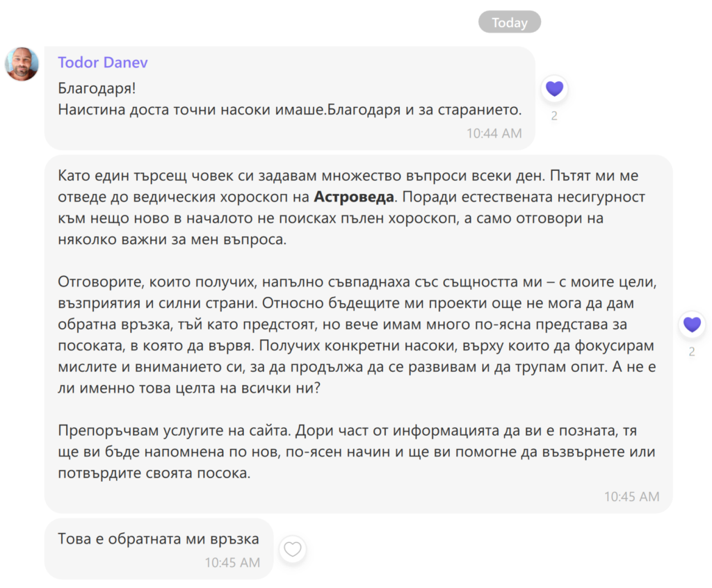Like the "Това е обратната ми връзка" message
The width and height of the screenshot is (712, 588).
[293, 549]
